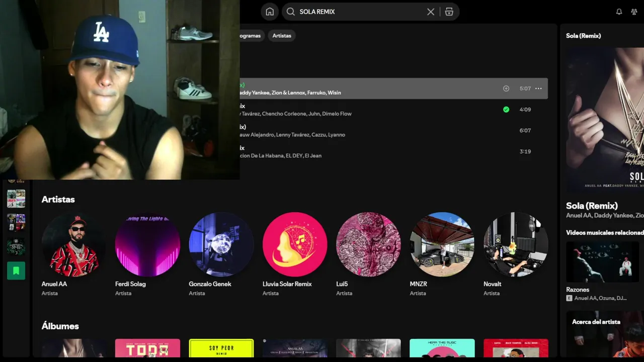Click the Artistas section heading
This screenshot has width=644, height=362.
tap(58, 200)
